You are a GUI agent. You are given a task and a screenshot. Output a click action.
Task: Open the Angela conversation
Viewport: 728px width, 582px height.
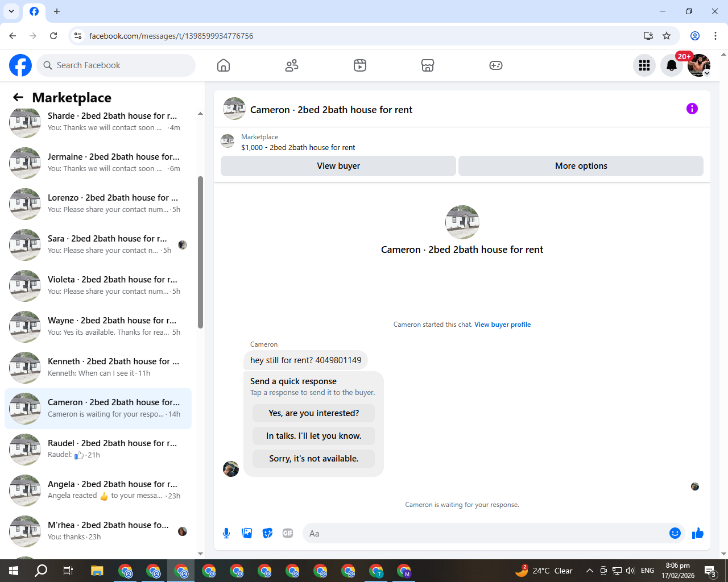pos(98,490)
